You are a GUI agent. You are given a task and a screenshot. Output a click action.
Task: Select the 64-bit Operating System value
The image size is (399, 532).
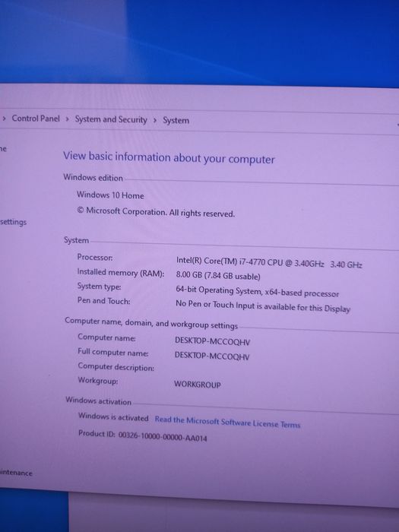coord(257,291)
